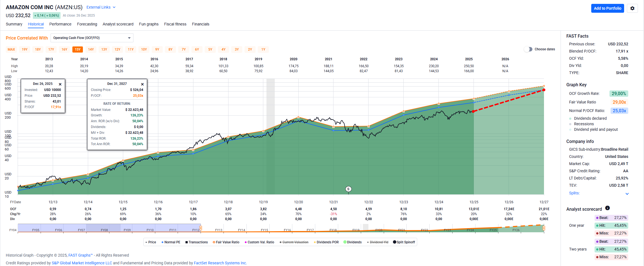Hide the Price series in the legend

tap(151, 242)
